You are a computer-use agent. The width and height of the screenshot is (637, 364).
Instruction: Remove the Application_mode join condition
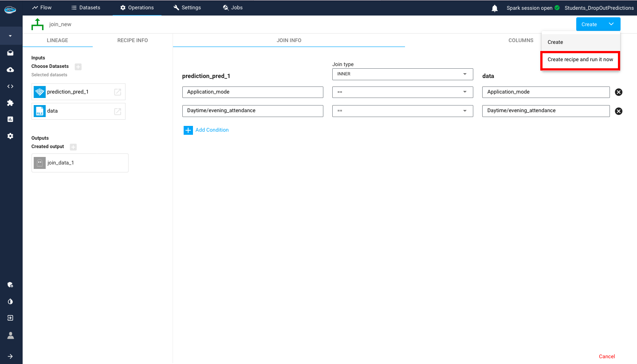618,92
